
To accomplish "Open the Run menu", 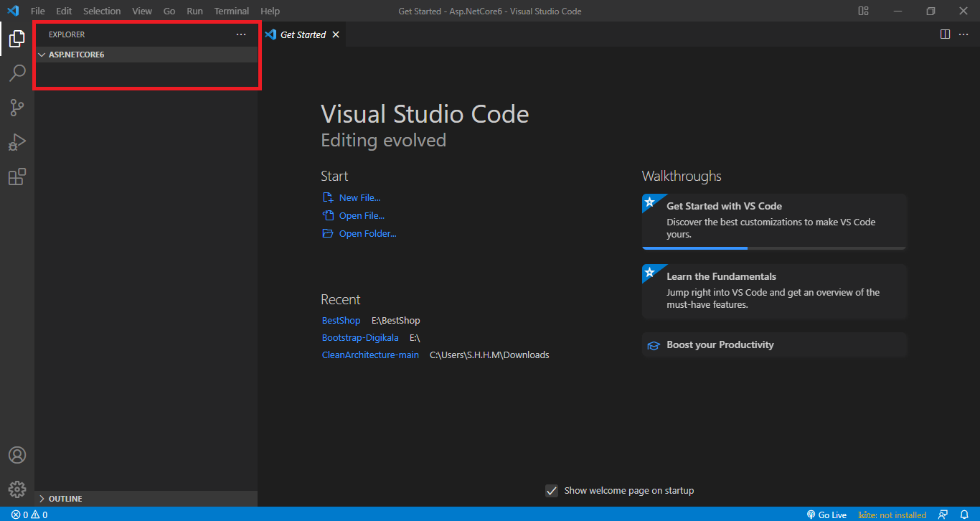I will coord(194,11).
